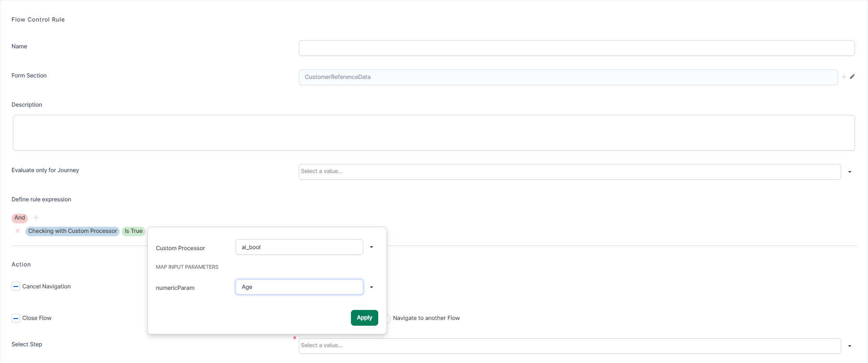
Task: Click the Checking with Custom Processor tag
Action: [72, 231]
